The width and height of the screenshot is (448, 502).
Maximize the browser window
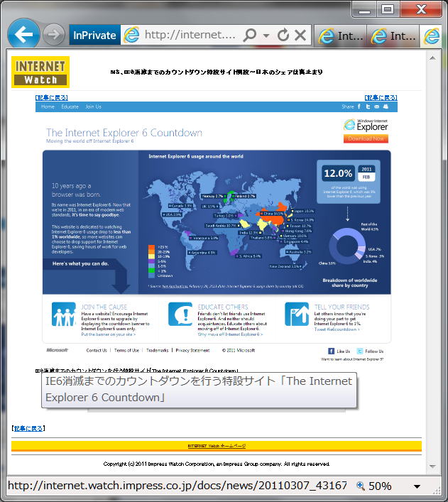[388, 10]
